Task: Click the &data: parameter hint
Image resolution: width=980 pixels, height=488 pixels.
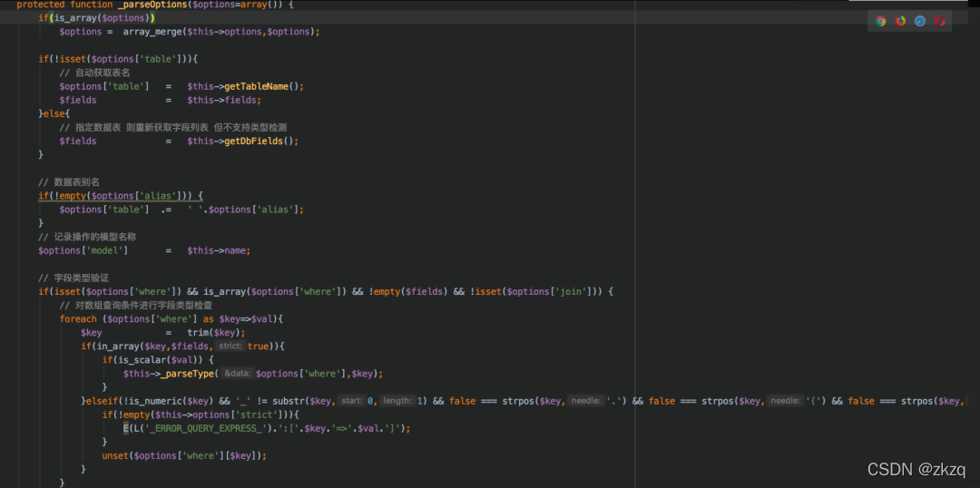Action: (x=238, y=374)
